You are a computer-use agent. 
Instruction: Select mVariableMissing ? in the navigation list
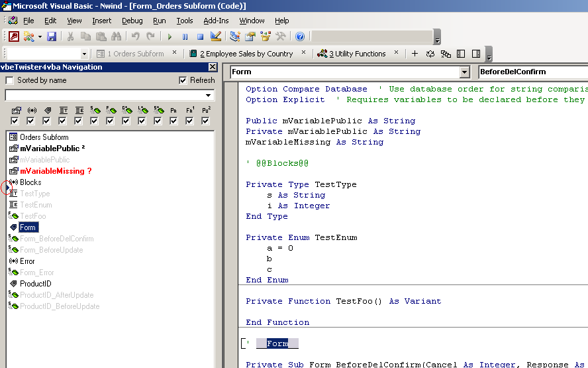(56, 171)
